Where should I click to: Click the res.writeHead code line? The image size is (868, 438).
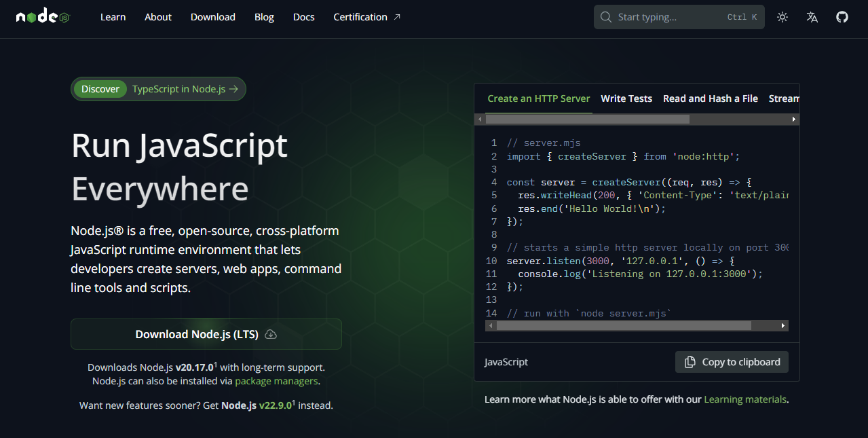point(653,196)
